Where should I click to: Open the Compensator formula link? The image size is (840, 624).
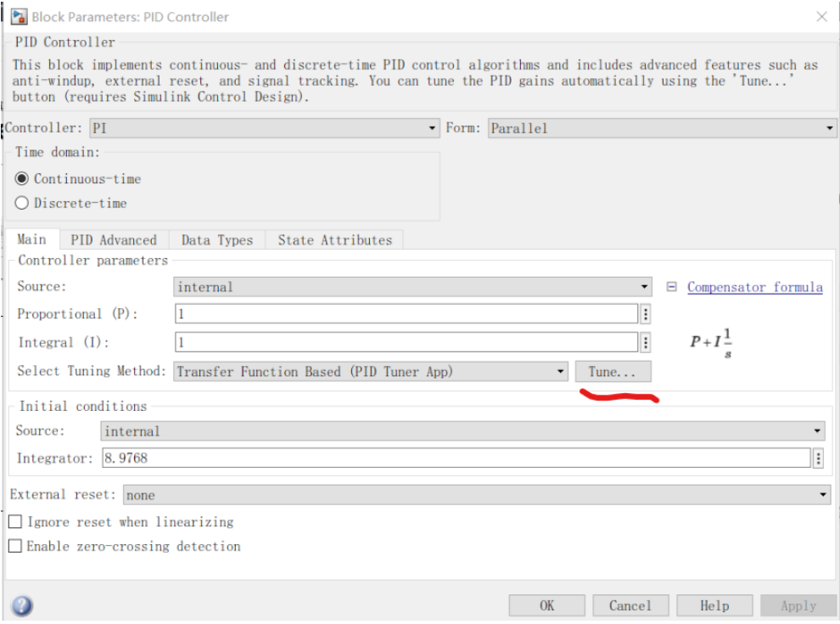coord(755,287)
